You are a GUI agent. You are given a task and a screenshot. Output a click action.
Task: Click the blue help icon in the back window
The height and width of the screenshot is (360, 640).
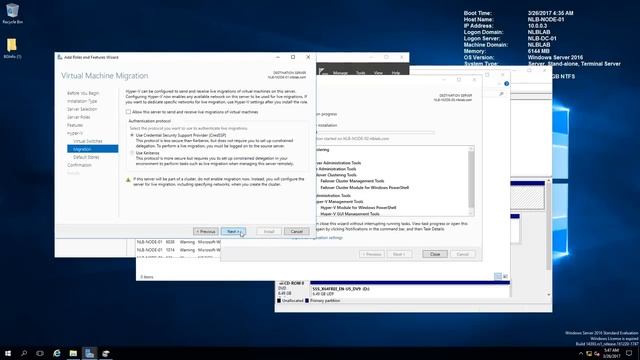click(x=507, y=84)
